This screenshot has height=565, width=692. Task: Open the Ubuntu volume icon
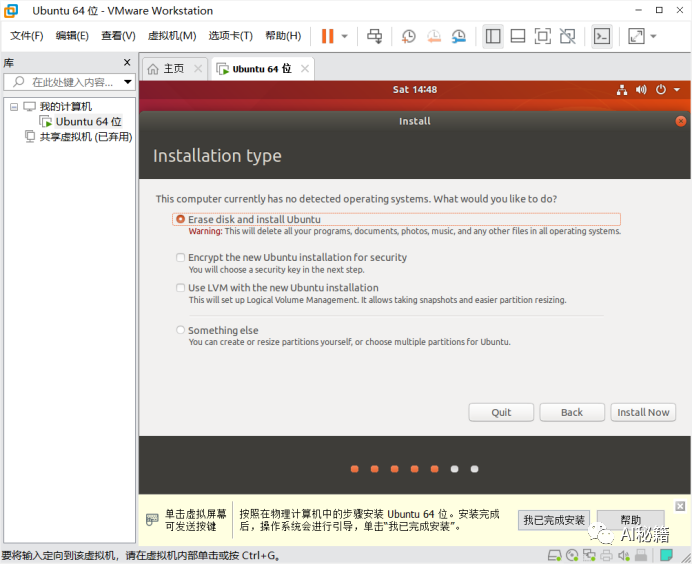tap(641, 90)
